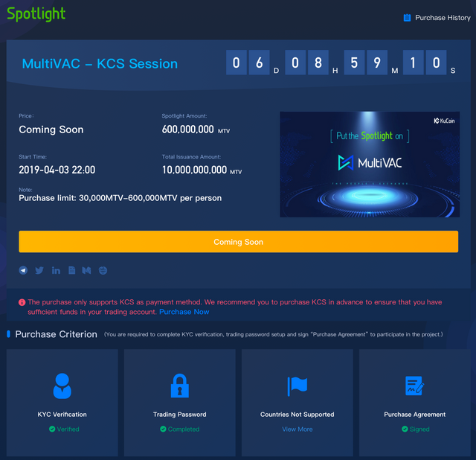This screenshot has width=476, height=460.
Task: Open the whitepaper document icon
Action: click(x=71, y=270)
